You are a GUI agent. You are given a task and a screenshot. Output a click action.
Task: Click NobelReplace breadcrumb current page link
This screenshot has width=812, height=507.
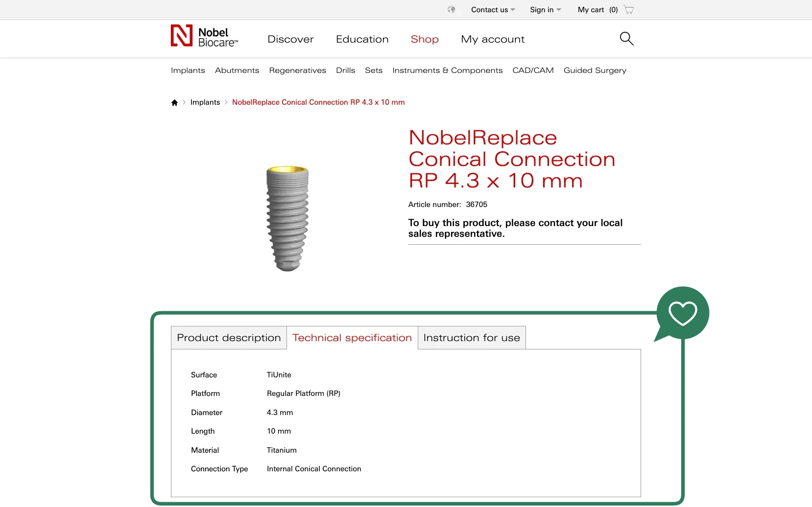point(318,102)
